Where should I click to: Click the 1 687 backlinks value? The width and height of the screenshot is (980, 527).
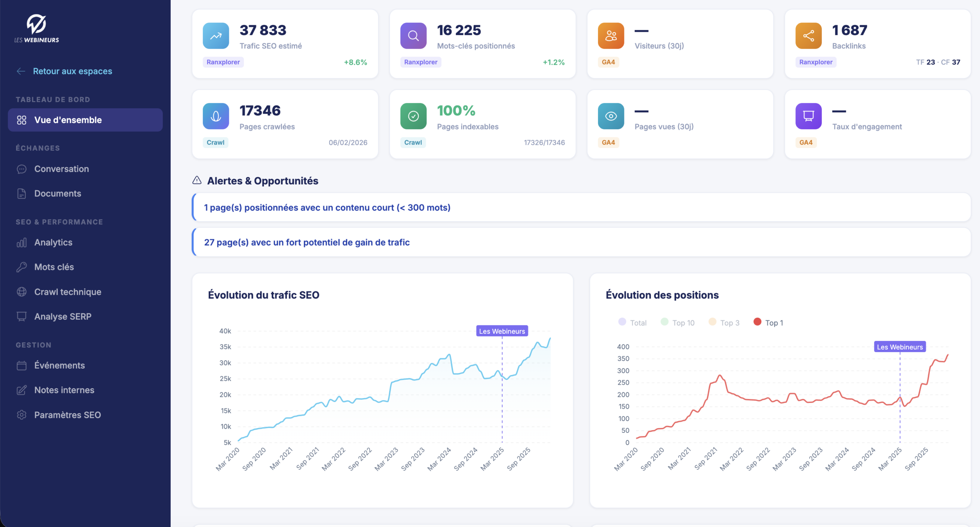(850, 30)
